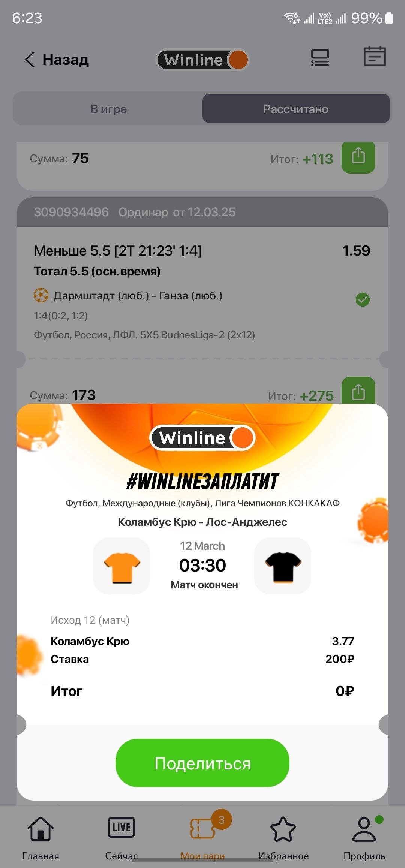Viewport: 405px width, 868px height.
Task: Share the bet with result +113
Action: [x=358, y=157]
